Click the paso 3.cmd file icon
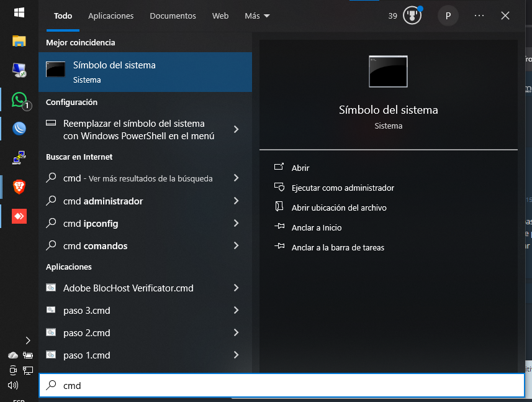 pos(51,309)
